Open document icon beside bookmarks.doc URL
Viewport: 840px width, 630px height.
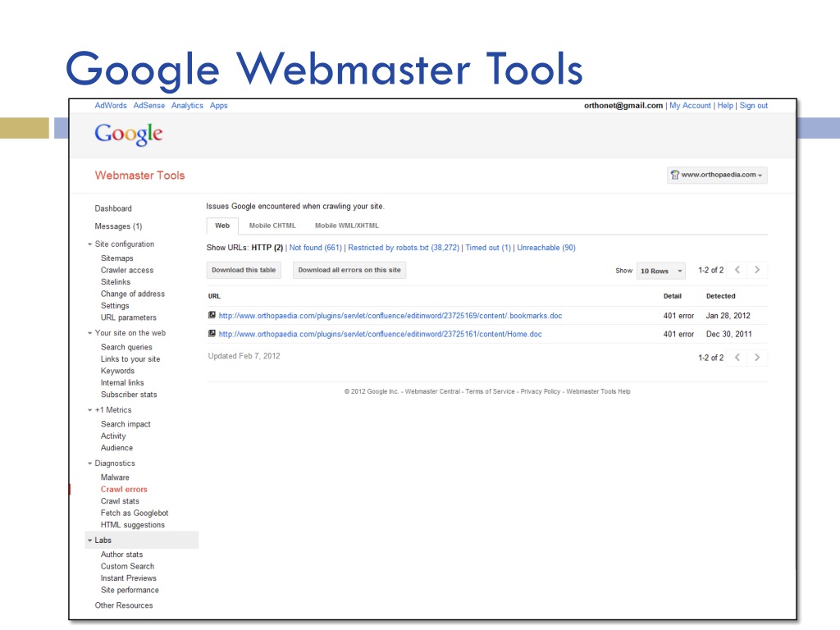point(212,315)
